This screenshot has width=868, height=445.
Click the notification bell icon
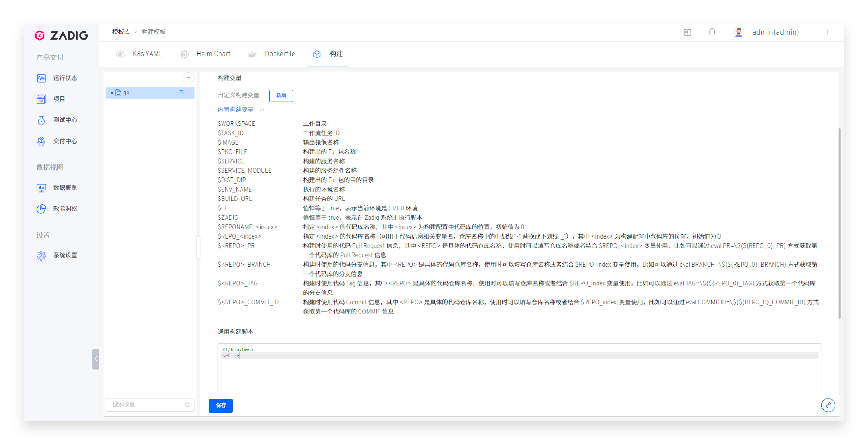pyautogui.click(x=712, y=32)
